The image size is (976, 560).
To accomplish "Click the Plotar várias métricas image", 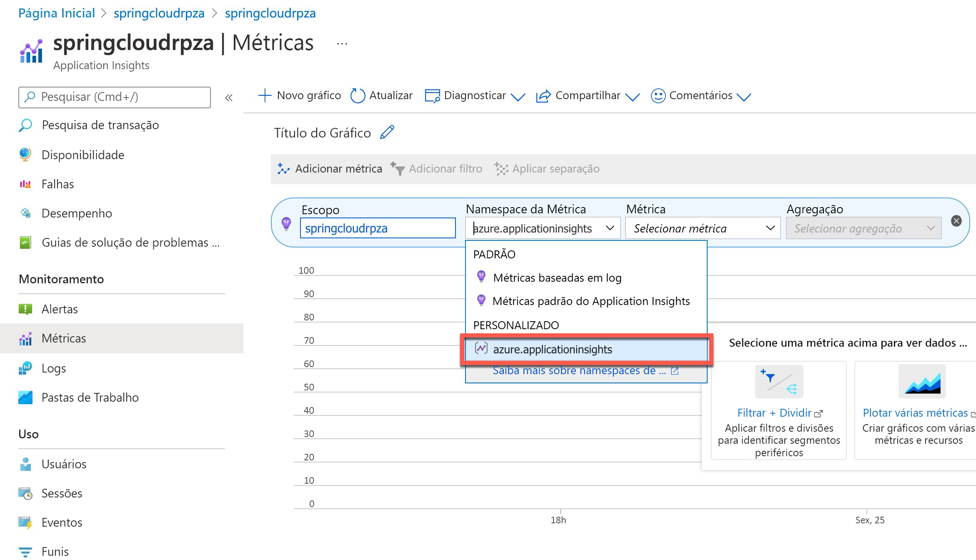I will click(x=922, y=382).
